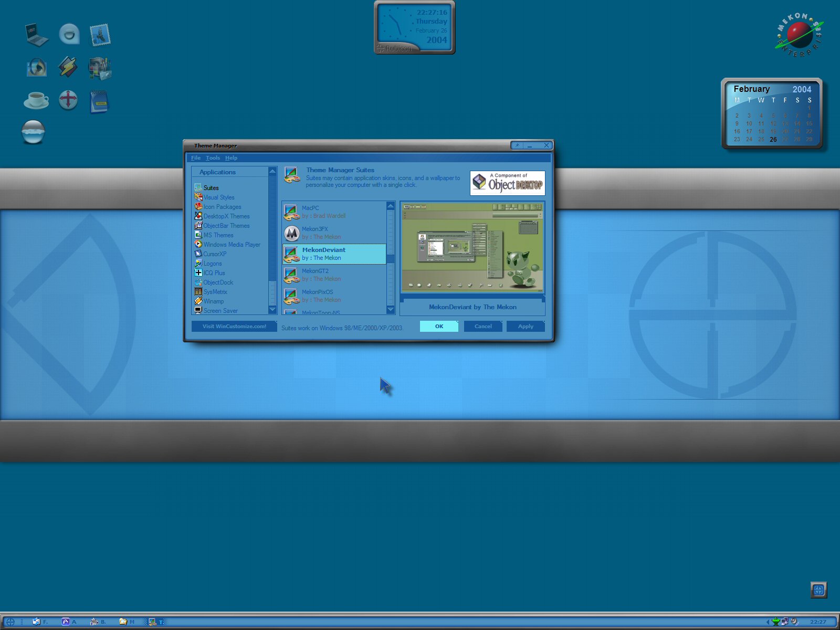Expand the system tray arrow
This screenshot has height=630, width=840.
pos(768,622)
